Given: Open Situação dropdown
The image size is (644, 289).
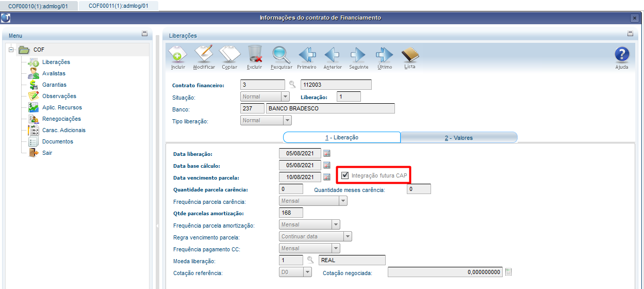Looking at the screenshot, I should [x=285, y=97].
